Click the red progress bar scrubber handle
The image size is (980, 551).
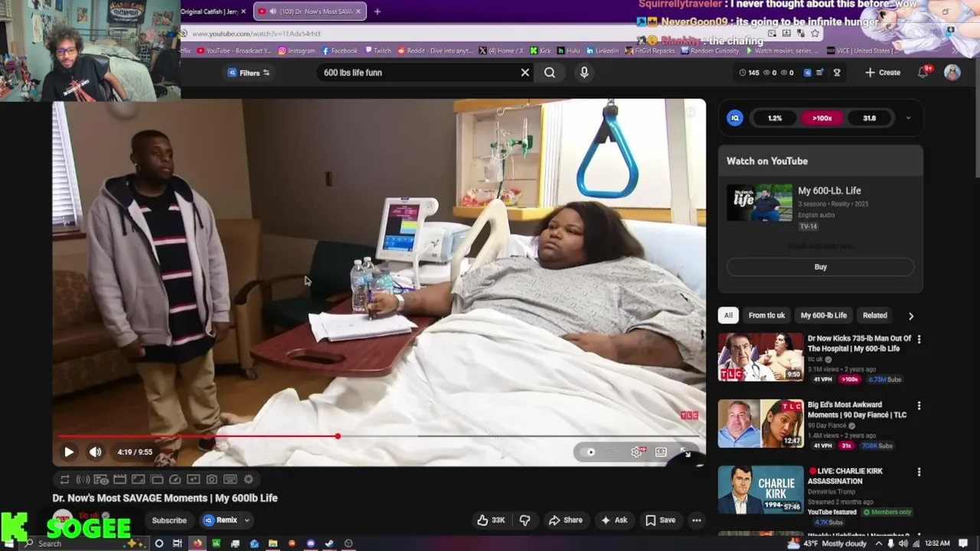pos(338,436)
